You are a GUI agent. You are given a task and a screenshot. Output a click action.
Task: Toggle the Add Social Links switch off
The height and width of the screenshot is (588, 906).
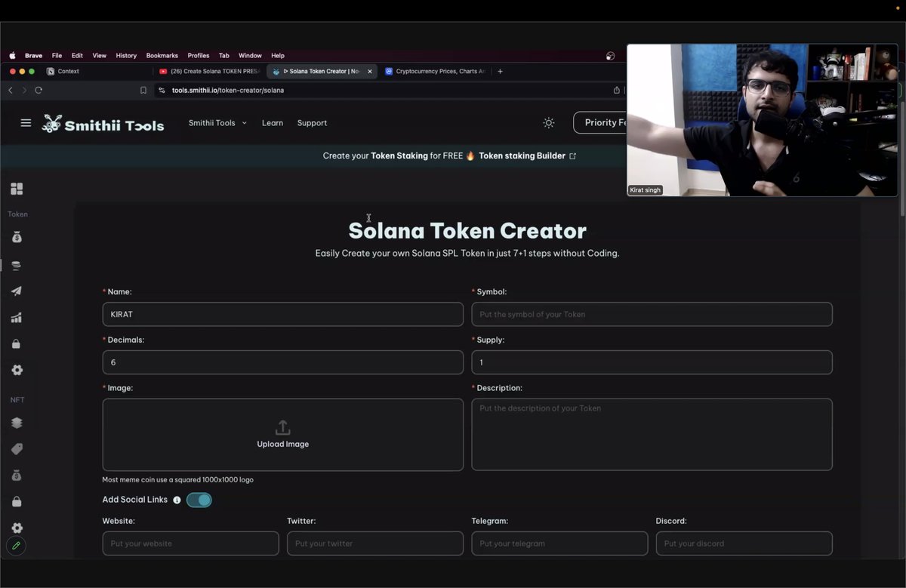coord(199,500)
